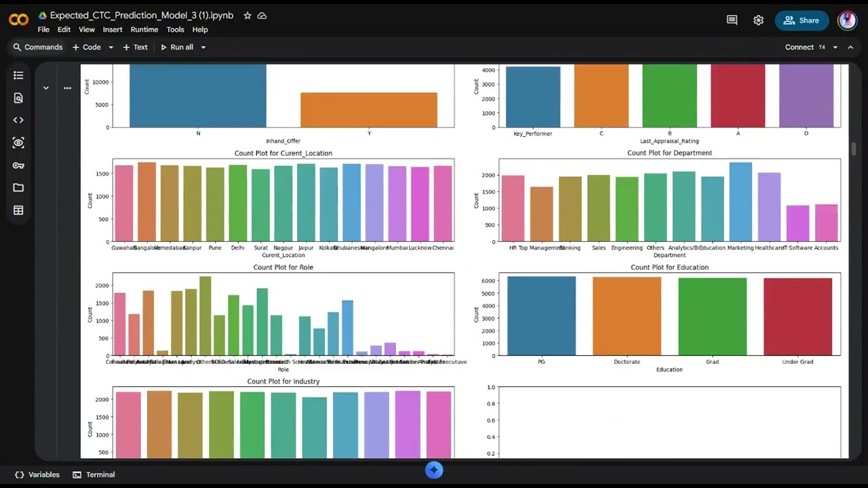Viewport: 868px width, 488px height.
Task: Open the Variables panel
Action: pos(37,474)
